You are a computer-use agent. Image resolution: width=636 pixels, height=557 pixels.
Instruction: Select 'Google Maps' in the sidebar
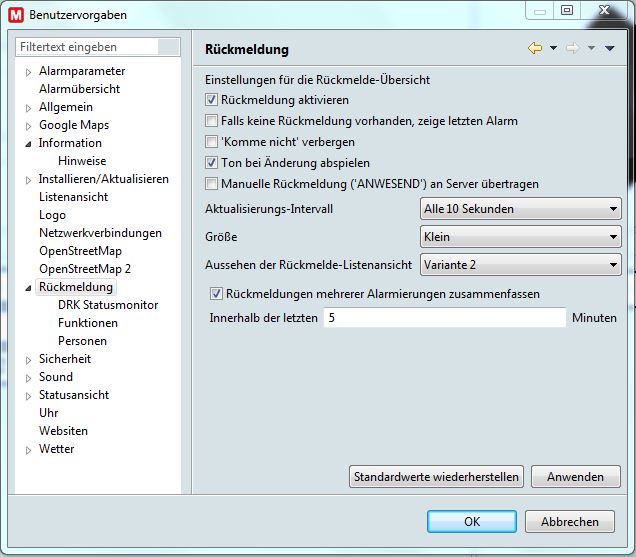[73, 125]
